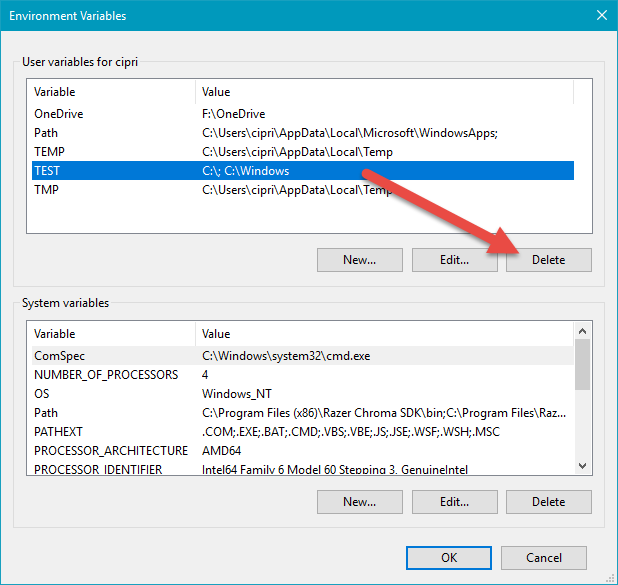This screenshot has width=618, height=585.
Task: Click the .COM;.EXE;.BAT value cell
Action: [351, 432]
